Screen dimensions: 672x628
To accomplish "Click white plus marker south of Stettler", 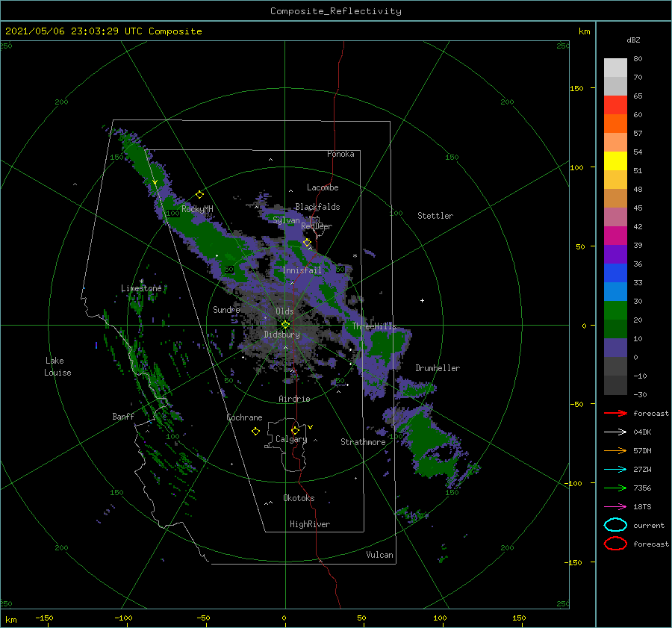I will click(422, 300).
